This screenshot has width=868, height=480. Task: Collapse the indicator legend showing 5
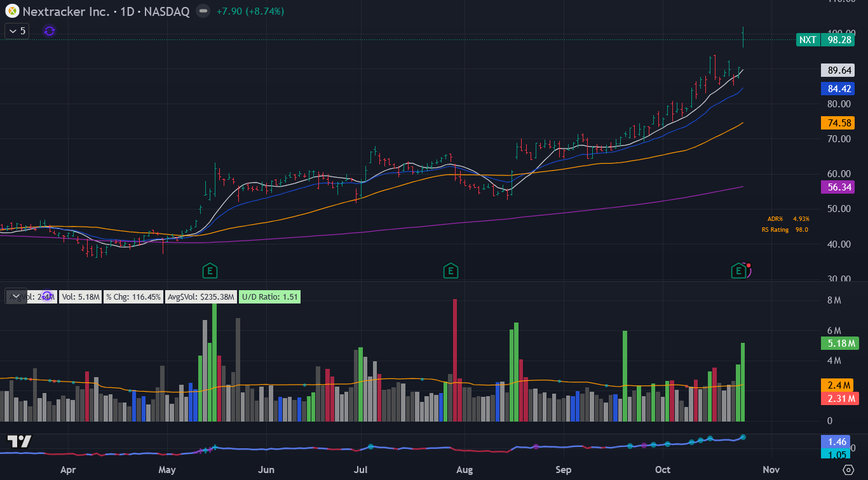click(17, 30)
